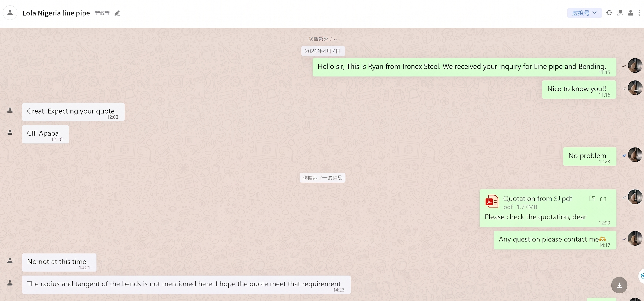Edit the contact name with the pencil icon
This screenshot has height=301, width=644.
pyautogui.click(x=117, y=13)
